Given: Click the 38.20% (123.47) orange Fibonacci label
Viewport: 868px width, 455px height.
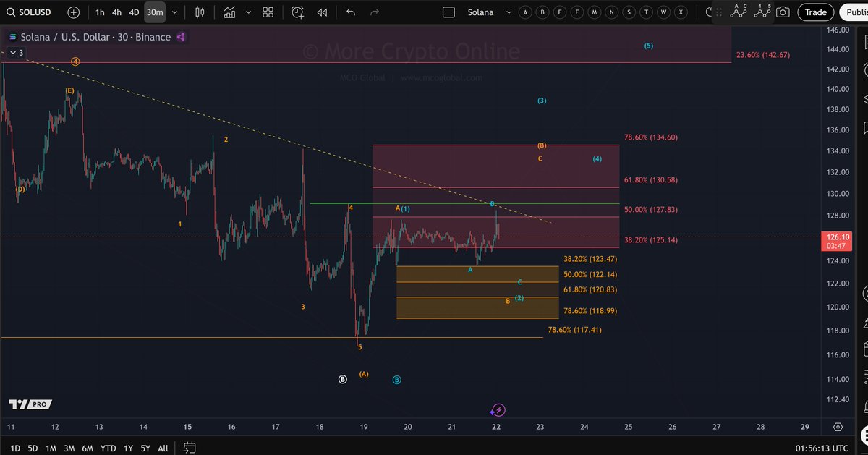Looking at the screenshot, I should pos(591,258).
